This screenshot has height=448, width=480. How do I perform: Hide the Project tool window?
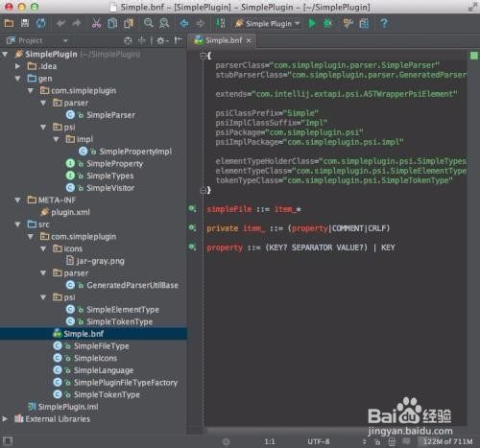[x=178, y=40]
